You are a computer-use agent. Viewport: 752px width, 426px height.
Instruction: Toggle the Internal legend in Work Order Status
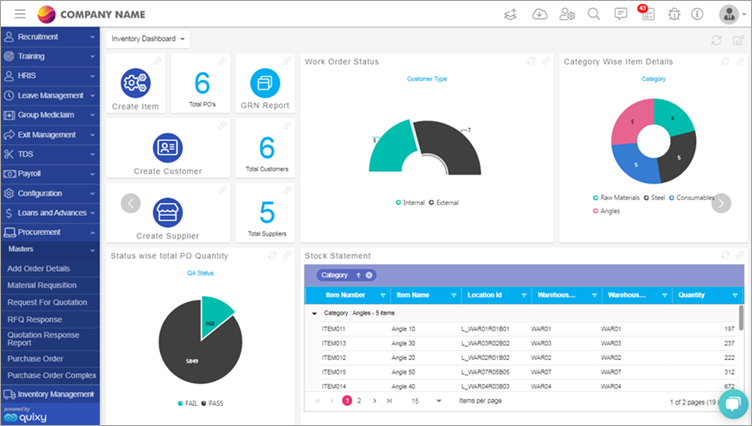[410, 202]
